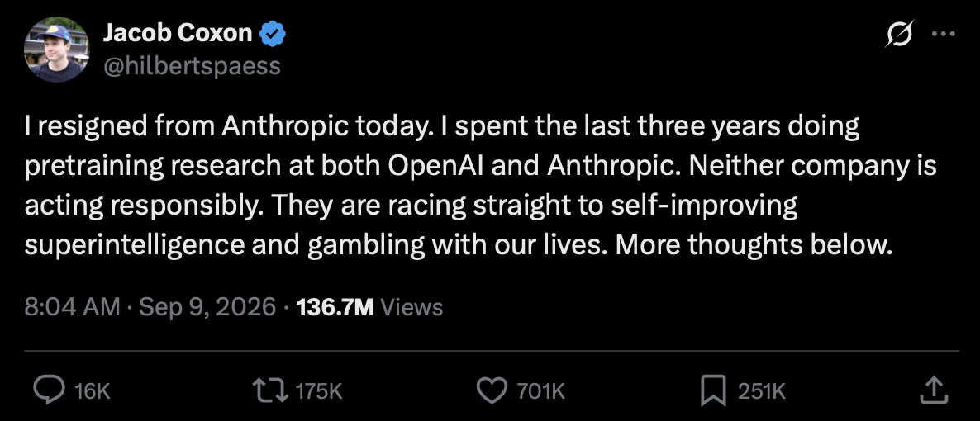Click the 16K replies count
The width and height of the screenshot is (980, 421).
[x=92, y=391]
